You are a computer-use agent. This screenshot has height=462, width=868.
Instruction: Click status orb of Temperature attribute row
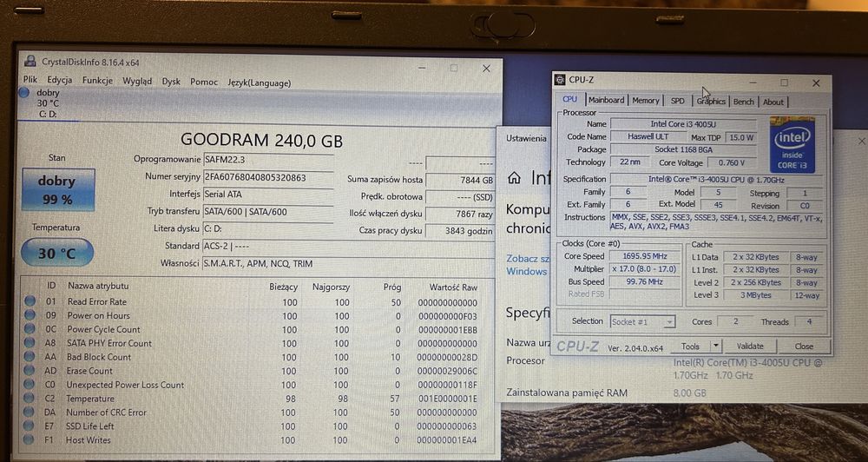tap(29, 399)
